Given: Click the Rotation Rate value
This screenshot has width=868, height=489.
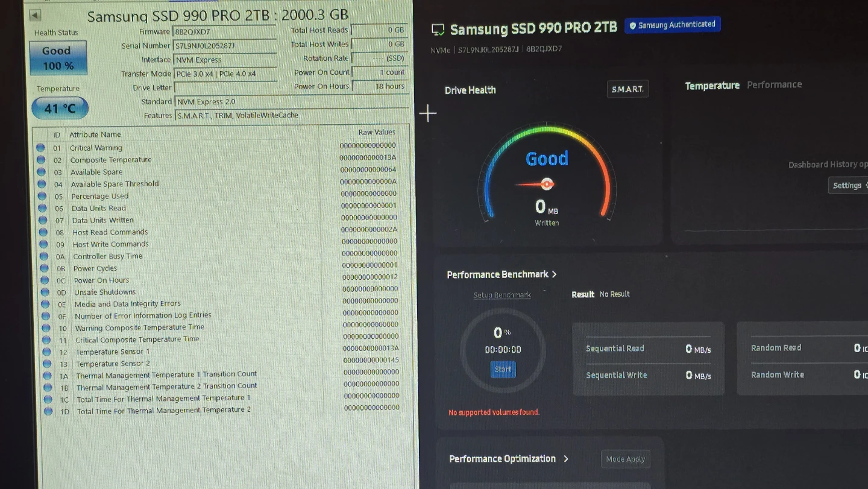Looking at the screenshot, I should coord(380,58).
